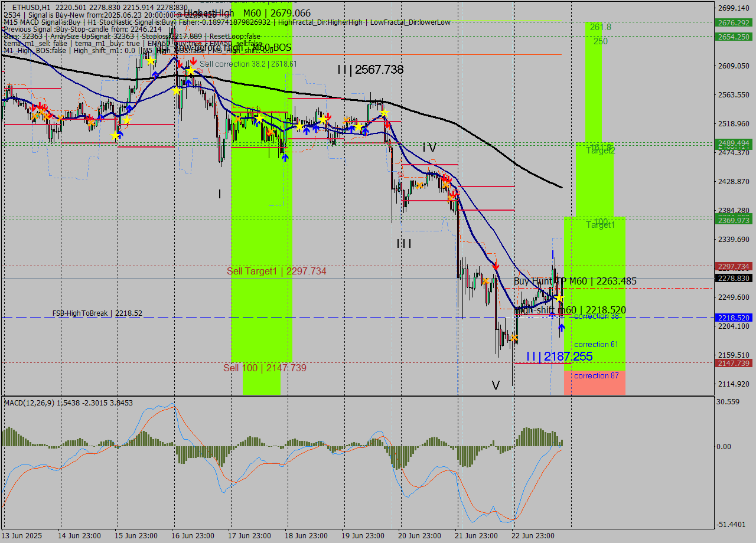Click the '20 Jun 23:00' date axis label
This screenshot has width=756, height=543.
(421, 535)
